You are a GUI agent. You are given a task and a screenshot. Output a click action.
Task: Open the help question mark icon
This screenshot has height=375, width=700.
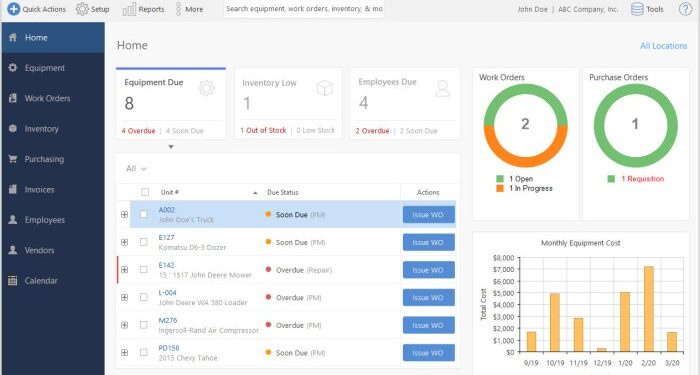point(685,9)
